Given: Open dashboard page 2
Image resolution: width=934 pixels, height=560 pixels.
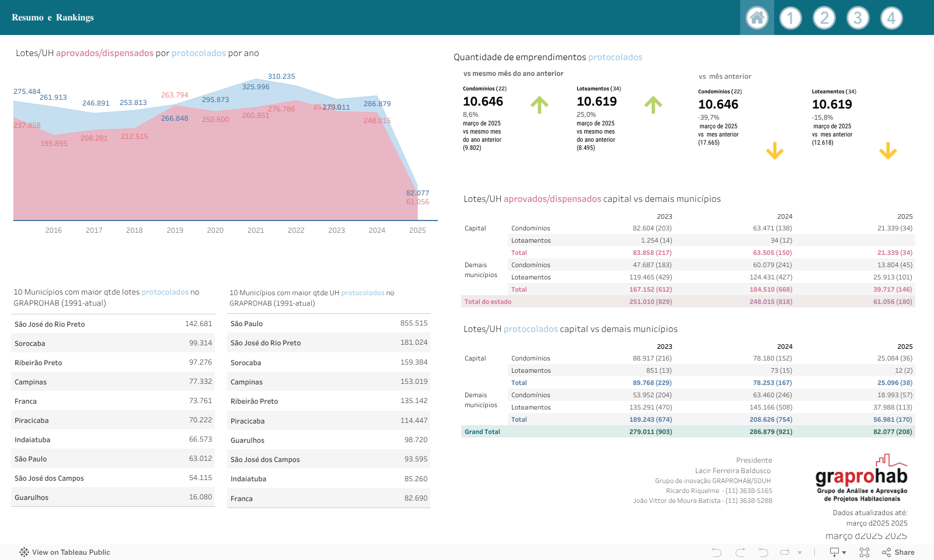Looking at the screenshot, I should point(824,18).
